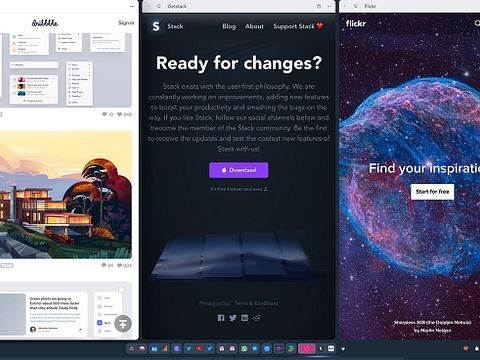The width and height of the screenshot is (480, 360).
Task: Click the scroll-to-top button on Dribbble
Action: pyautogui.click(x=123, y=324)
